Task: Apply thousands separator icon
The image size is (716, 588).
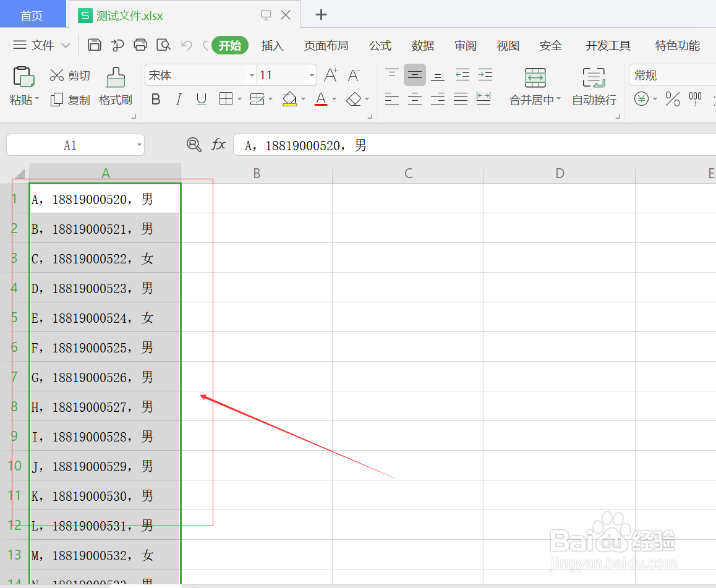Action: point(696,98)
